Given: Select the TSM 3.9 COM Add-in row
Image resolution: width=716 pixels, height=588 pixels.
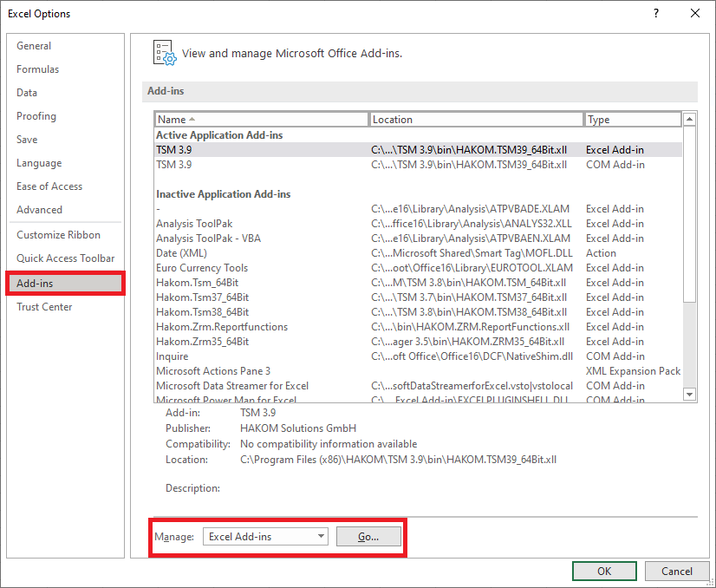Looking at the screenshot, I should click(419, 165).
